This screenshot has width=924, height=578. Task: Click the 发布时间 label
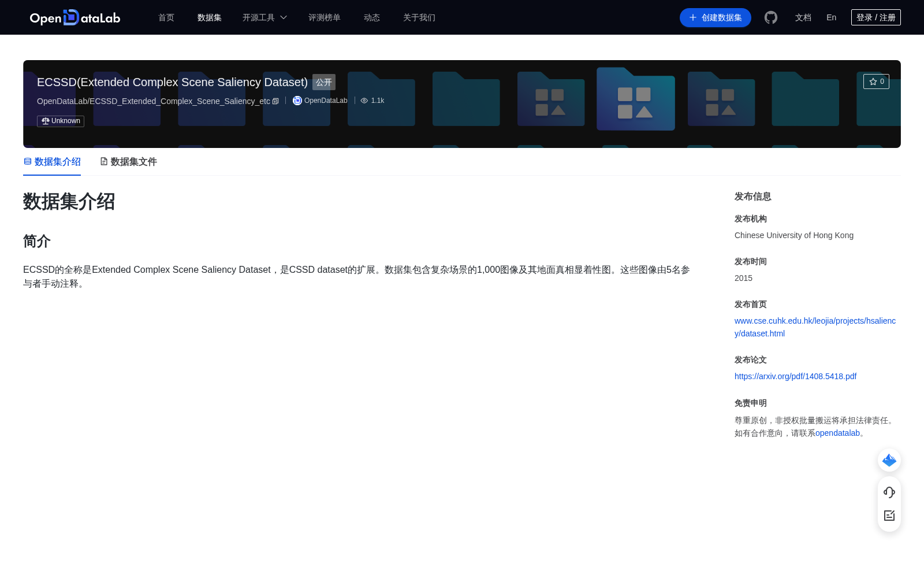(751, 261)
